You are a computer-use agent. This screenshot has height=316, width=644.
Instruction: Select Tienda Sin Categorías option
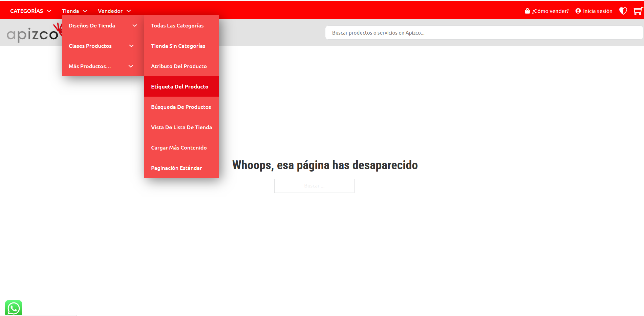pyautogui.click(x=178, y=46)
